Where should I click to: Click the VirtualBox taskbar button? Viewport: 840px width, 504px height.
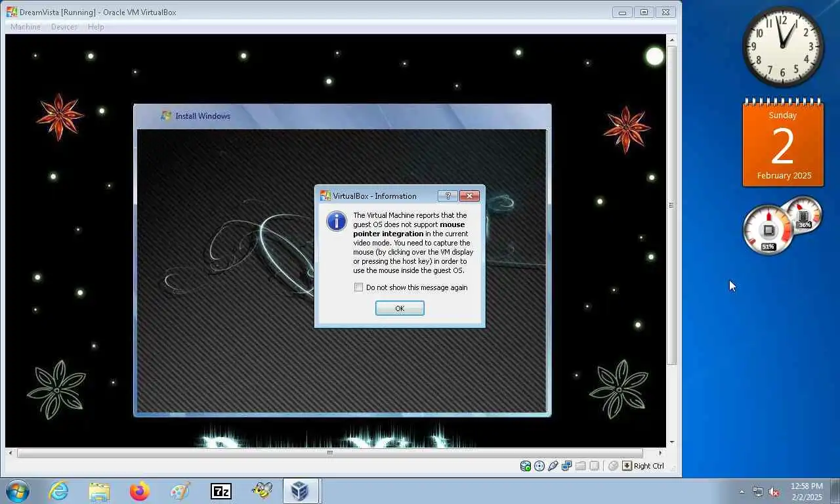(x=301, y=491)
